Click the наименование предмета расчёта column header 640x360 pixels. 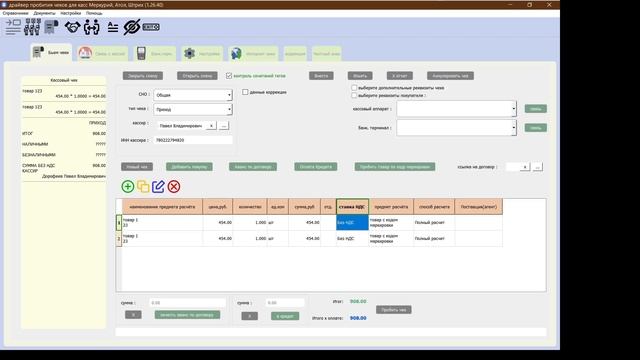(162, 207)
